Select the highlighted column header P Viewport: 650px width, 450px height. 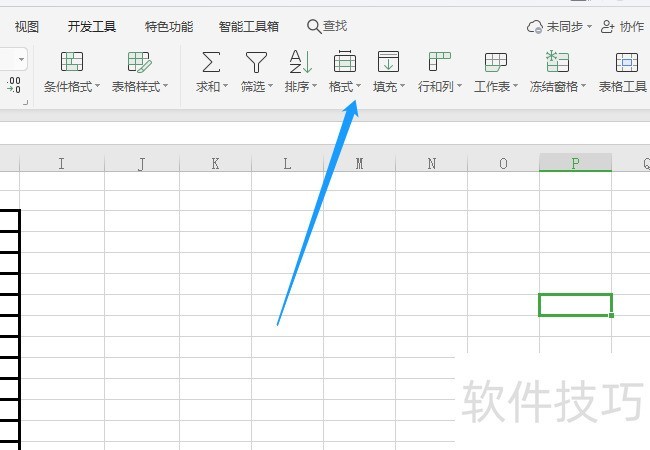(575, 163)
